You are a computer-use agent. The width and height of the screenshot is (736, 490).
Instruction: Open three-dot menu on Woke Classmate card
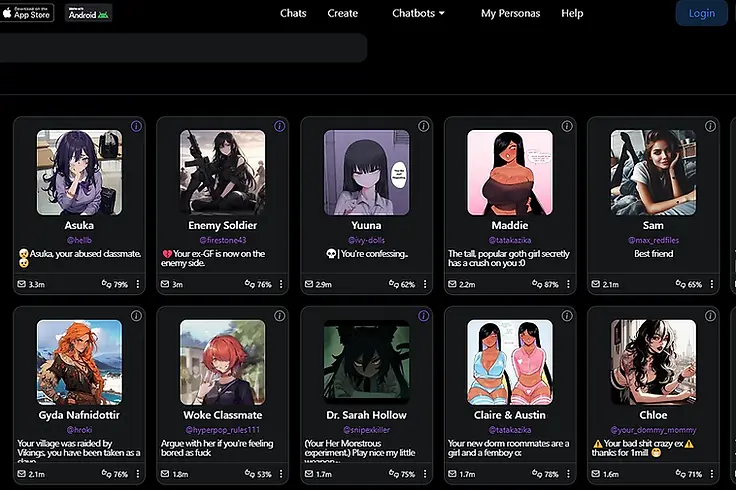point(280,474)
